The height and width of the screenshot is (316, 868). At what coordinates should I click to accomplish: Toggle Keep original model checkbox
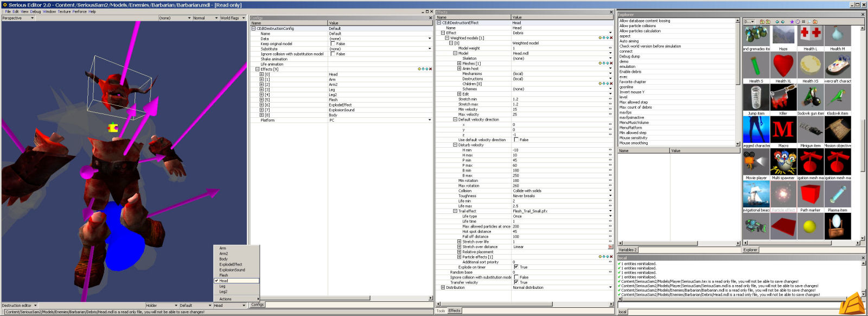pos(333,43)
